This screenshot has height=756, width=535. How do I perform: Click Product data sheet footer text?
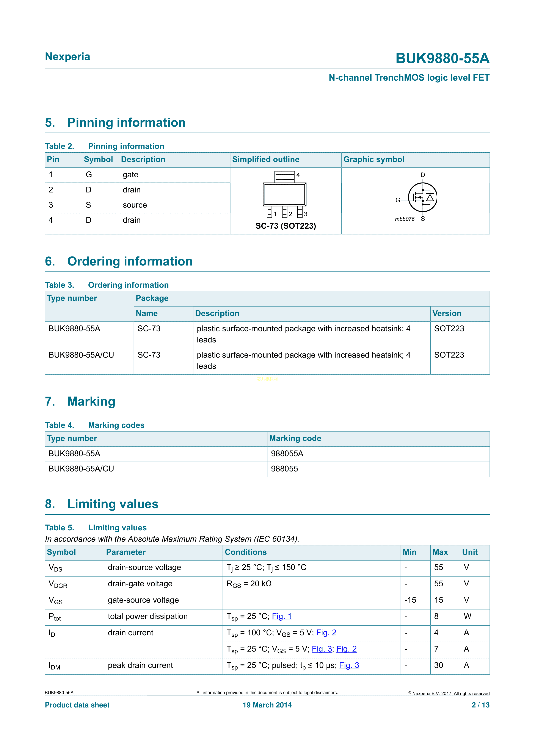point(77,705)
